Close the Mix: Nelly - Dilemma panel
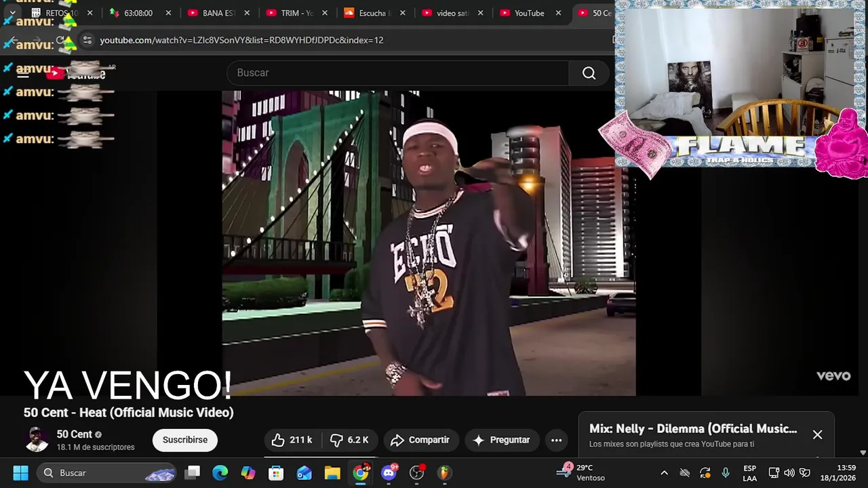Viewport: 868px width, 488px height. point(817,434)
